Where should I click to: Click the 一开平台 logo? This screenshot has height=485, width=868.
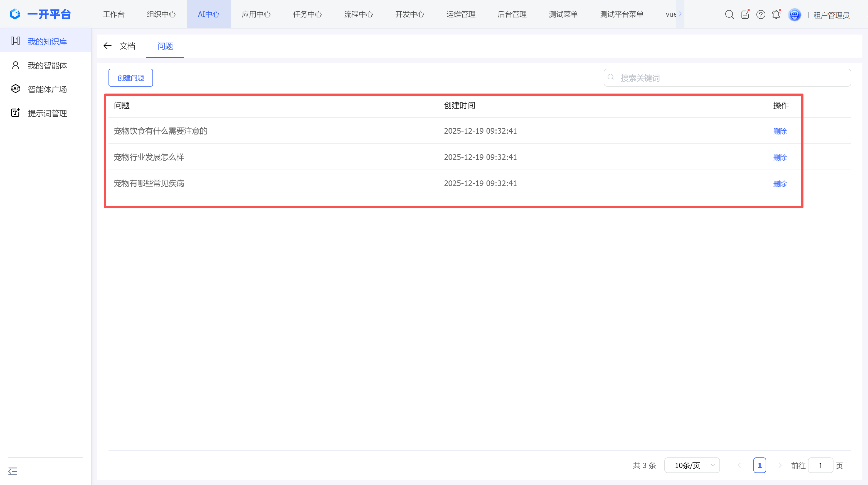40,14
